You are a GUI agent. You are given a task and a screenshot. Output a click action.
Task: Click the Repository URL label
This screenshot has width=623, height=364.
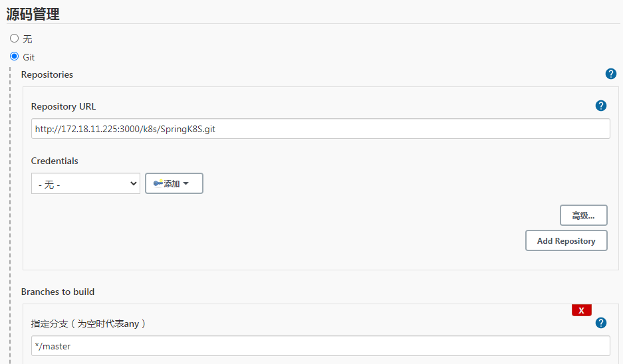(x=64, y=106)
